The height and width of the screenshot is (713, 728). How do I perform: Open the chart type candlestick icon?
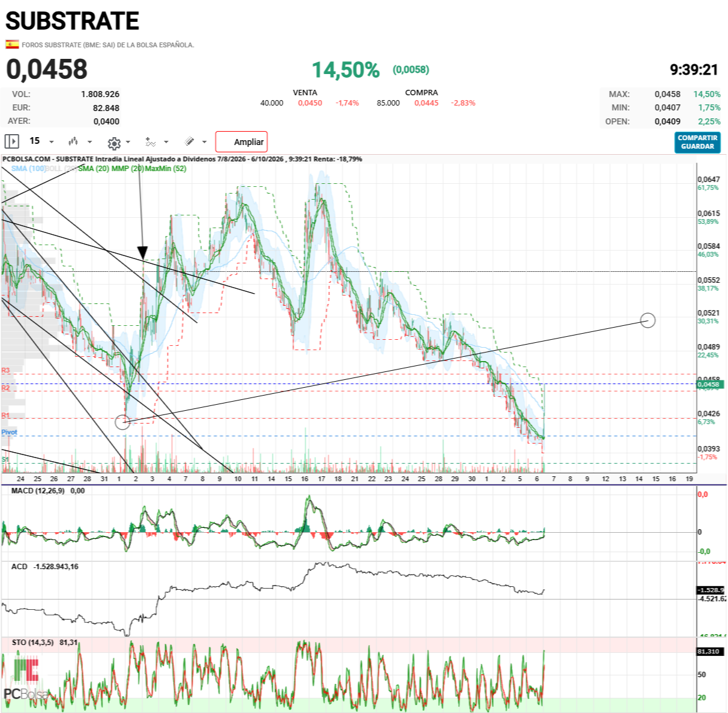click(73, 141)
